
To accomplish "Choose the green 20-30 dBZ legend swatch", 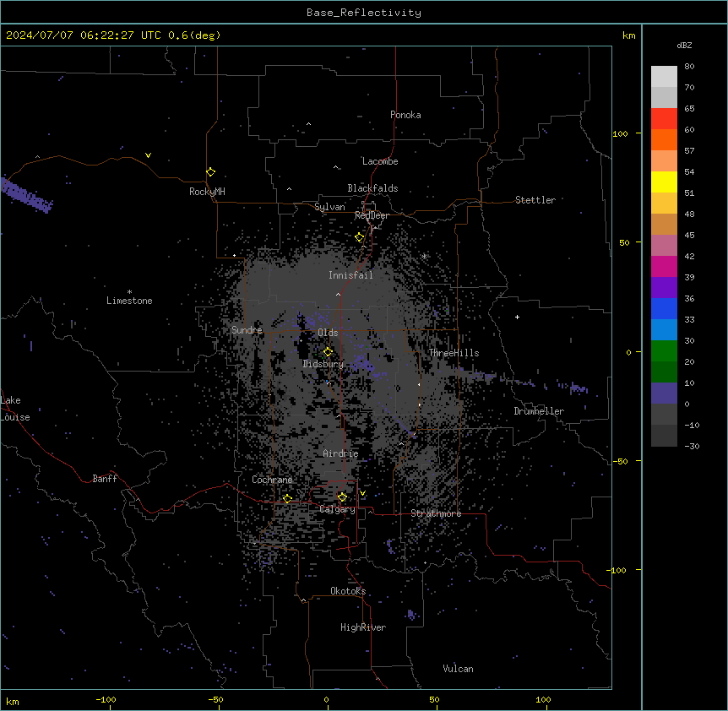I will (x=664, y=351).
